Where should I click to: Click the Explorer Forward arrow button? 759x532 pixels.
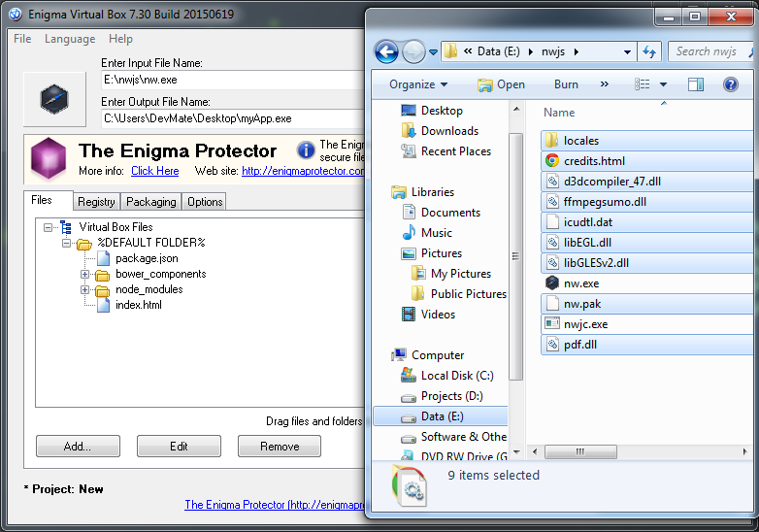click(x=413, y=51)
